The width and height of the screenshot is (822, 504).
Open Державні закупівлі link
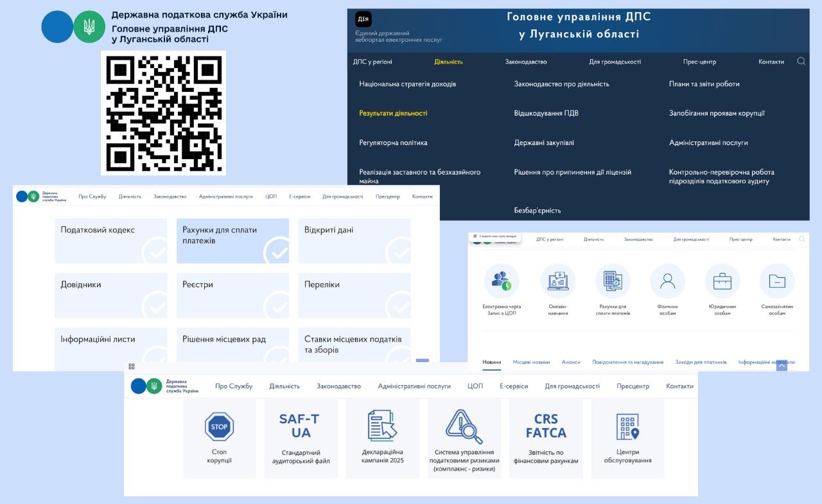[x=544, y=143]
